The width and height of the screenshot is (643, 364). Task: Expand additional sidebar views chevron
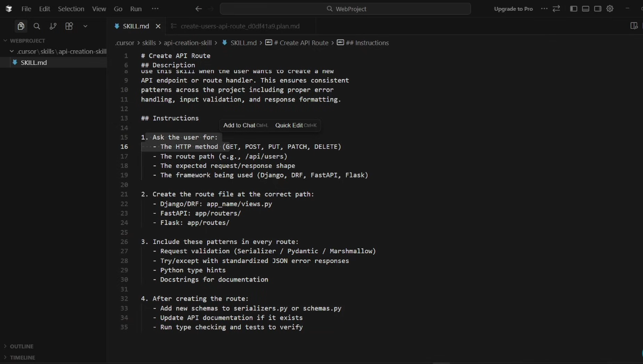pos(85,26)
